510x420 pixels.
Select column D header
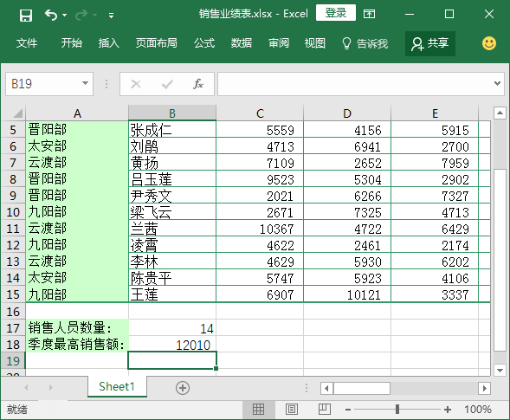(x=347, y=113)
